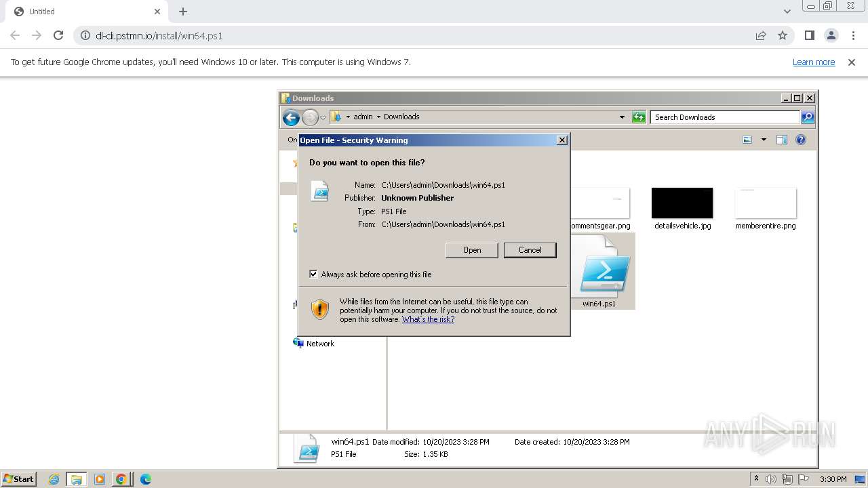Click the win64.ps1 icon in details pane
The image size is (868, 488).
307,448
